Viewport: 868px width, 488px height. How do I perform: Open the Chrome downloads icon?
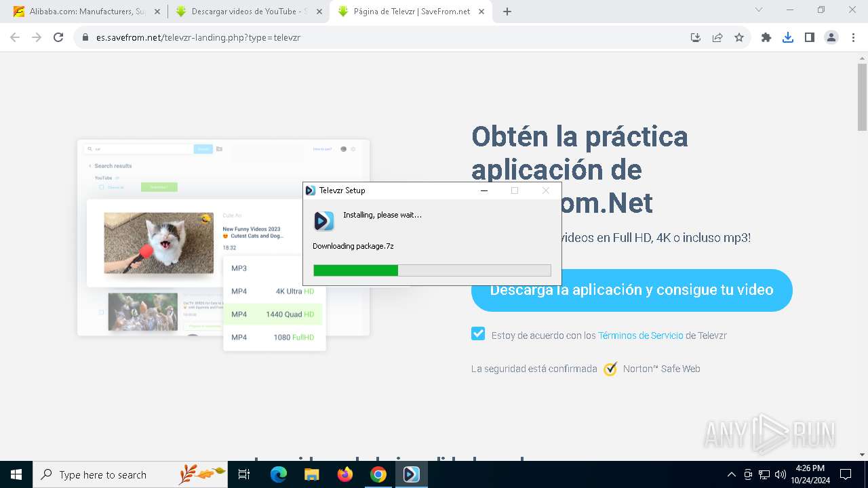point(788,37)
